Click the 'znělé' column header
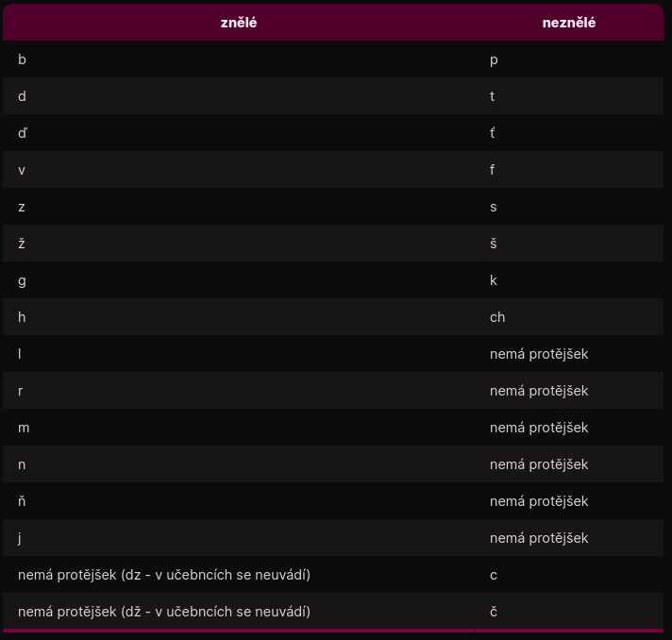 [x=239, y=23]
